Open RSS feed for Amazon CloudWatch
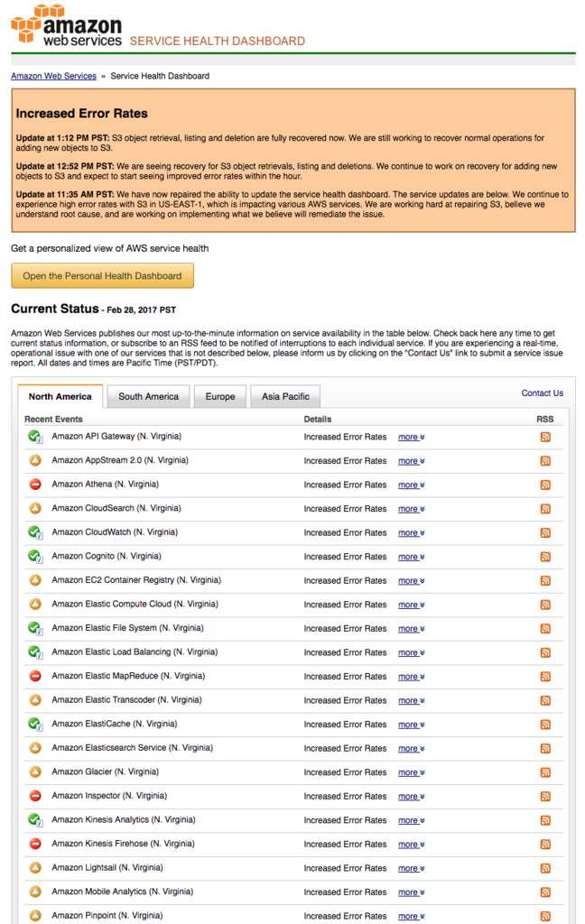Image resolution: width=585 pixels, height=924 pixels. click(545, 532)
